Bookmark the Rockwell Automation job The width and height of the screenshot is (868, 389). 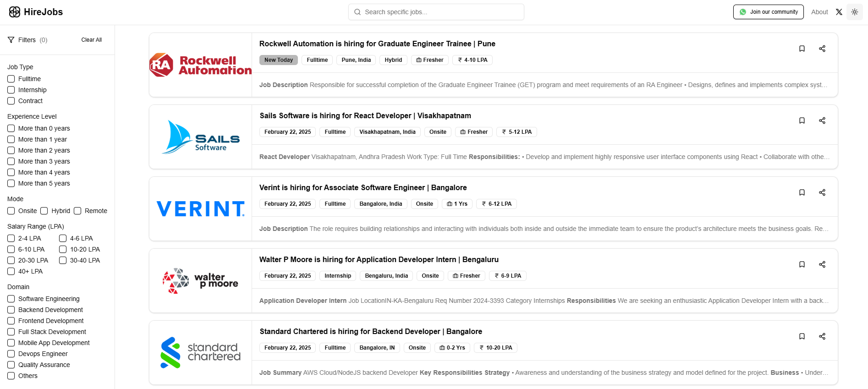tap(802, 49)
